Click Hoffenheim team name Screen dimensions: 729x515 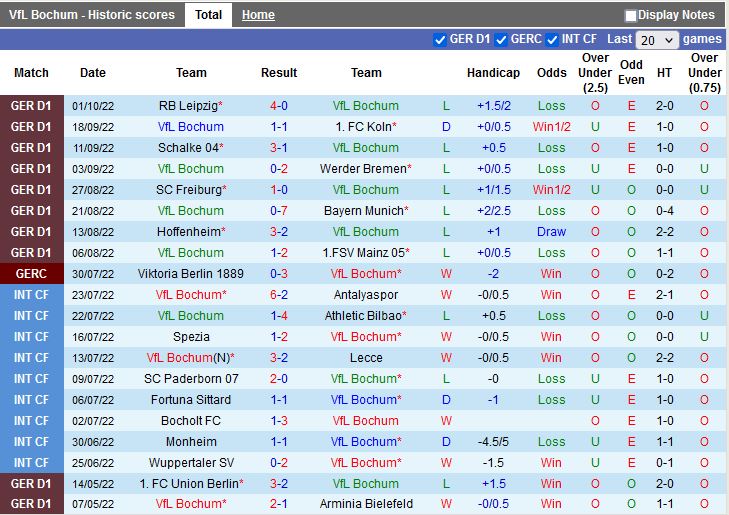coord(189,231)
